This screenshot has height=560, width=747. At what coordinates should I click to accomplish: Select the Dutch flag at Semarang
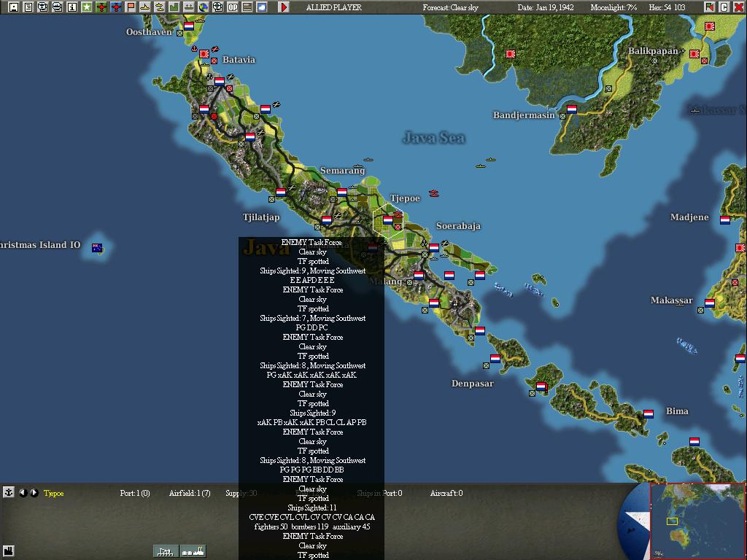(341, 192)
